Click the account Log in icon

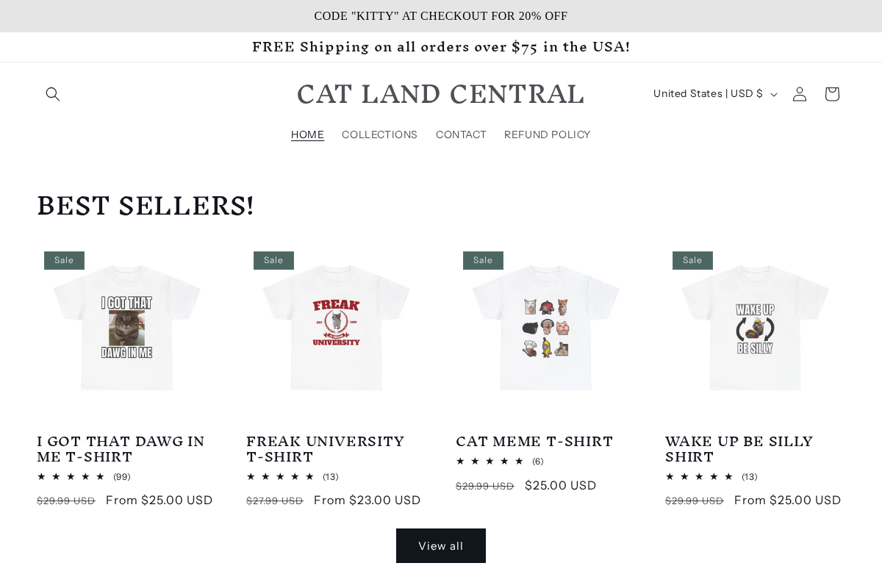[x=799, y=94]
